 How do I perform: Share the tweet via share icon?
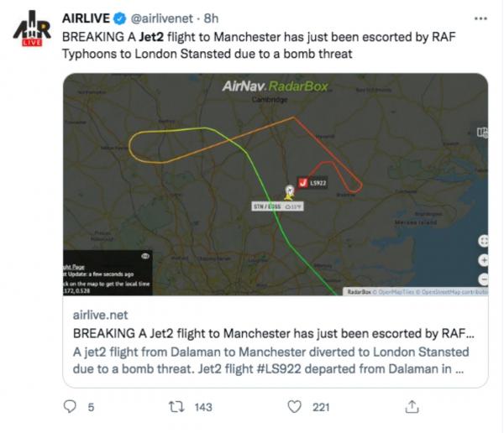[412, 407]
